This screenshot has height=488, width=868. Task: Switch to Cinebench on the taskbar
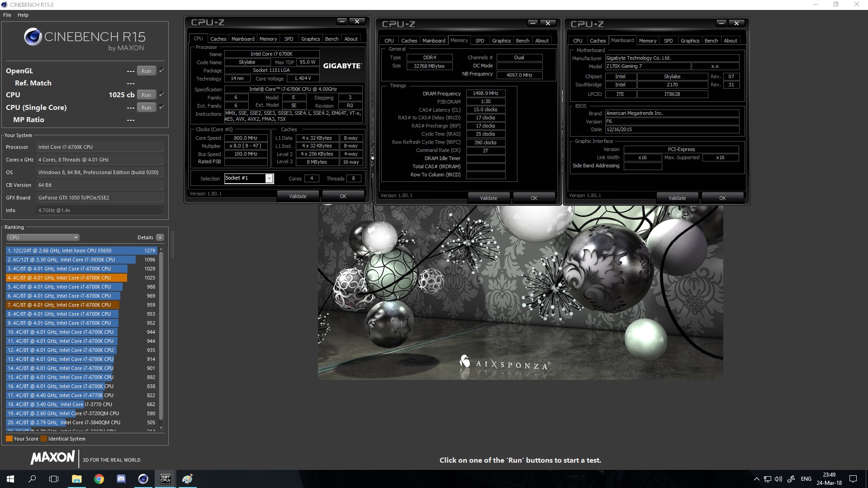[x=143, y=479]
